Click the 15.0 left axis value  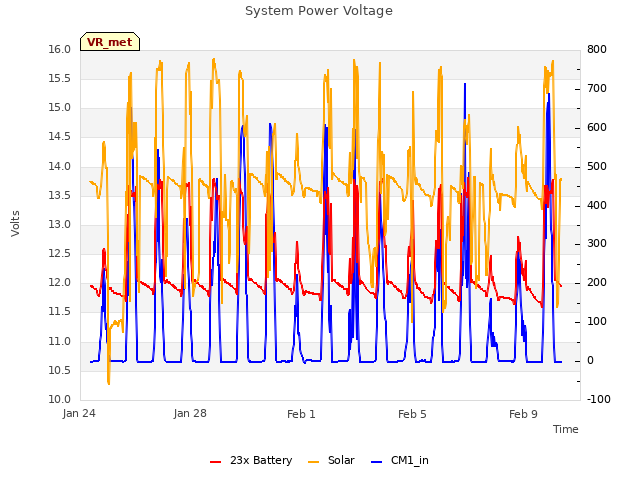pyautogui.click(x=60, y=108)
